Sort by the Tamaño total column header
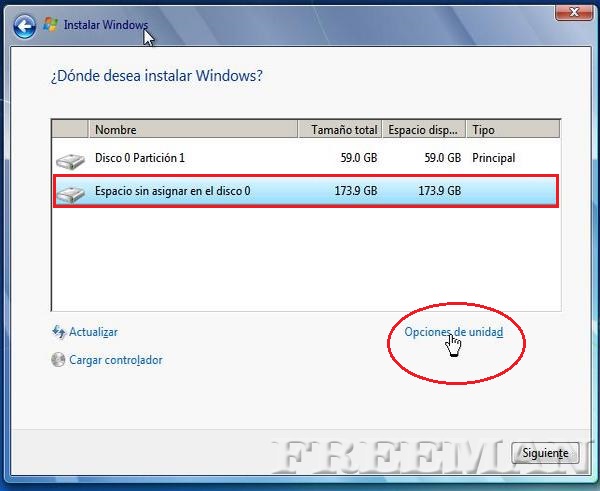 [340, 129]
